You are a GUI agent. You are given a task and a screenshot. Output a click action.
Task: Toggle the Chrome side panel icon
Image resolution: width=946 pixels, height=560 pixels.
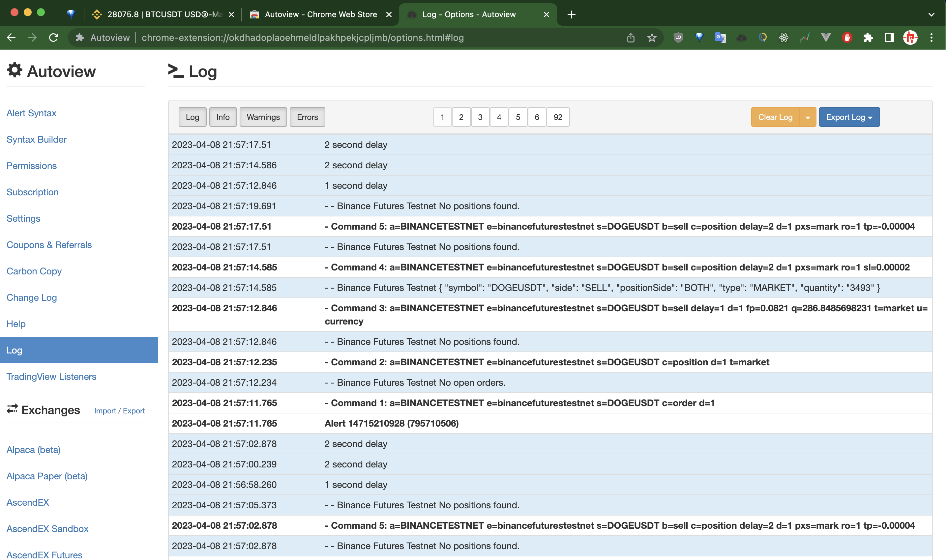coord(889,37)
